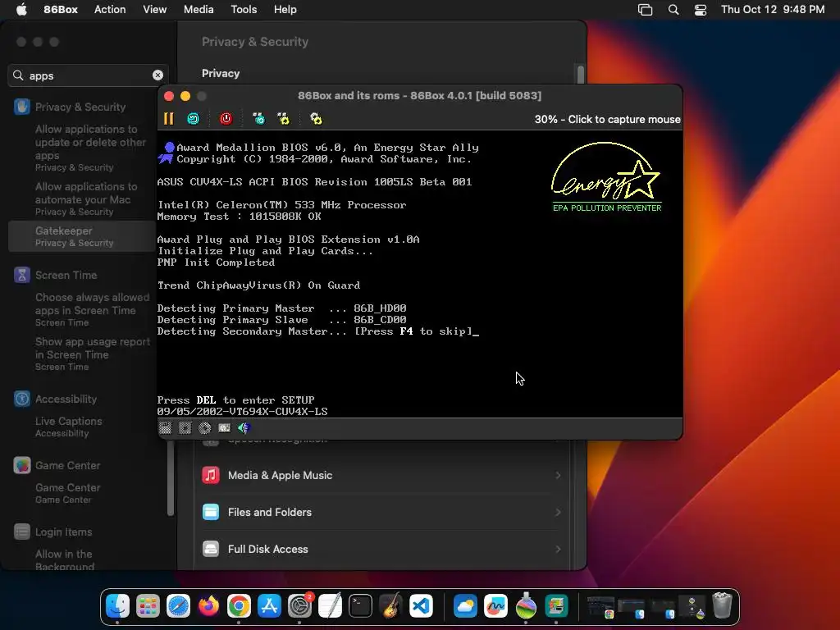Open the Help menu
The width and height of the screenshot is (840, 630).
tap(285, 9)
